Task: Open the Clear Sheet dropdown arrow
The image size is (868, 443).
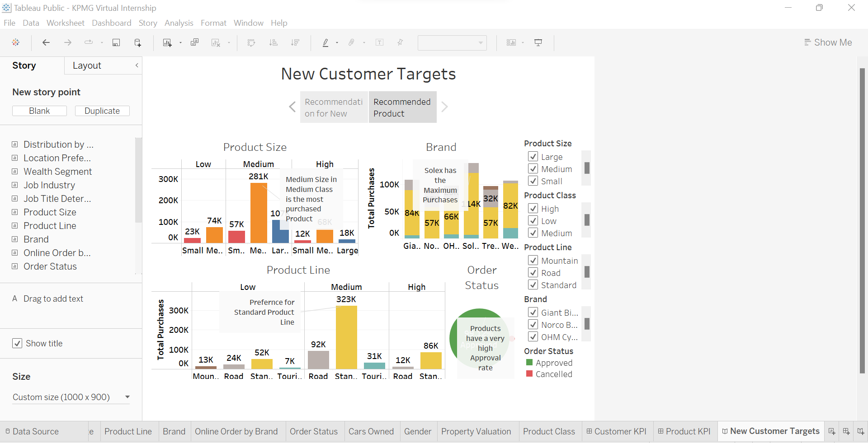Action: (x=229, y=42)
